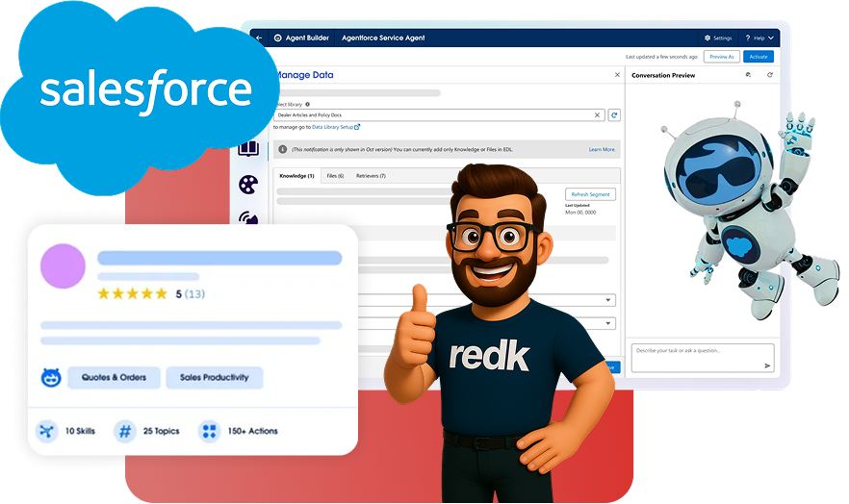Screen dimensions: 849x504
Task: Expand the upper dropdown in Manage Data
Action: click(x=608, y=300)
